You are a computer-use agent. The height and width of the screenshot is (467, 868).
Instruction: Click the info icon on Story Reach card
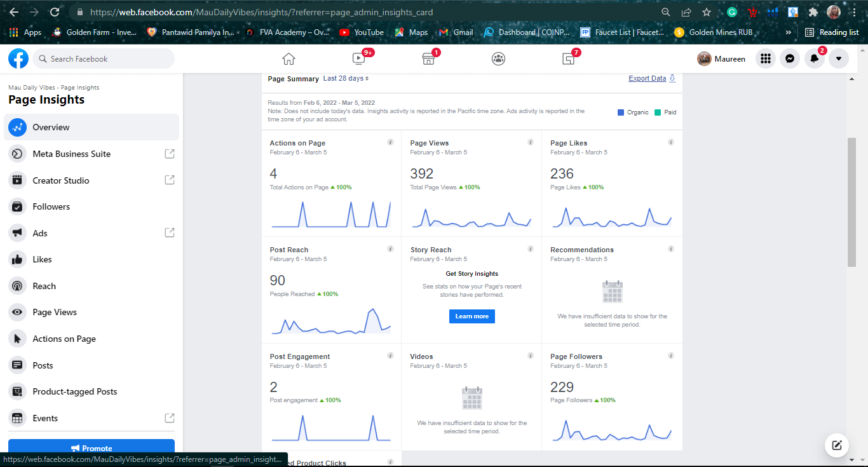531,249
